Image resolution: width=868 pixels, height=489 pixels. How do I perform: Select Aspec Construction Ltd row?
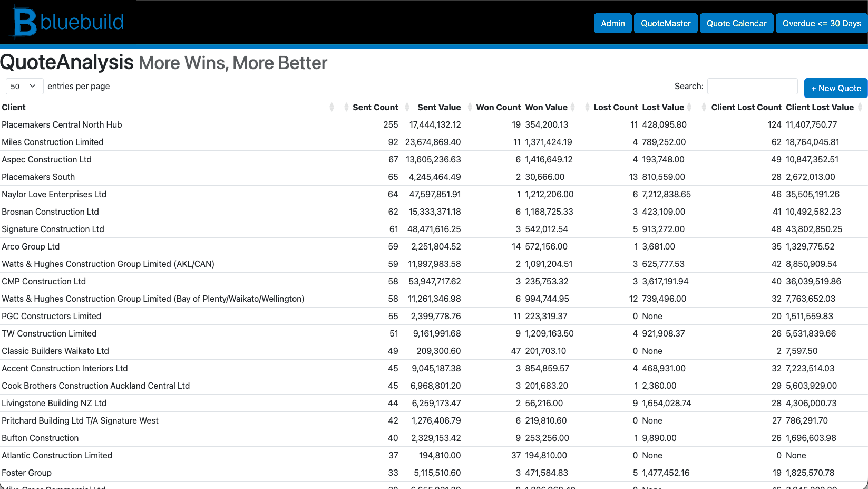(434, 159)
